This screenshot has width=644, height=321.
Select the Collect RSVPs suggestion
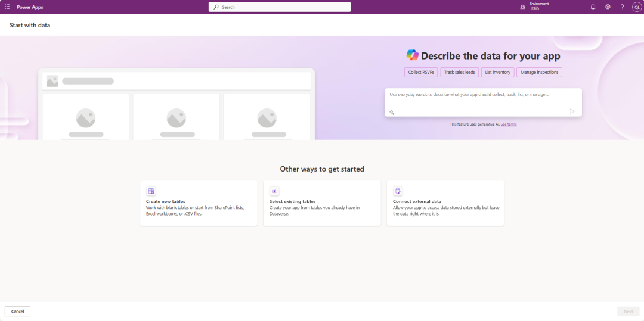pyautogui.click(x=421, y=72)
